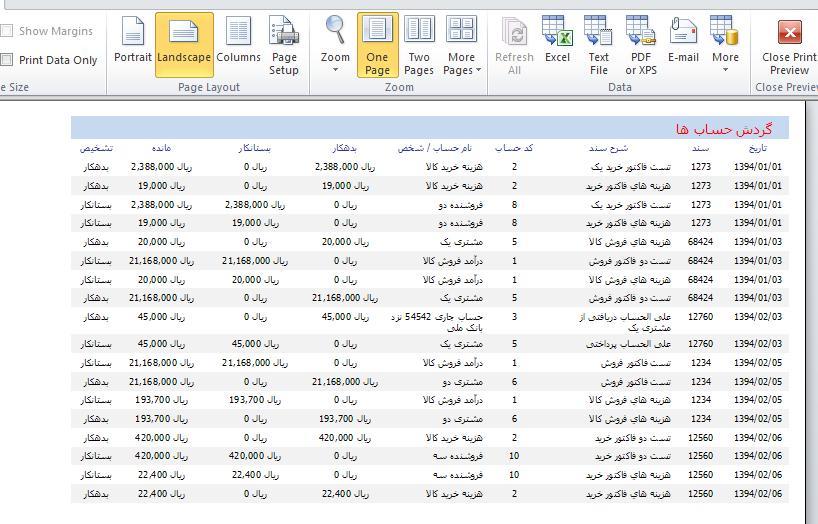Select Portrait page orientation

132,44
